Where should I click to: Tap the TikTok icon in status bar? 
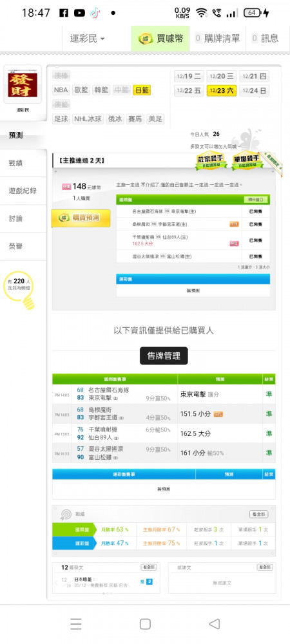(x=95, y=13)
